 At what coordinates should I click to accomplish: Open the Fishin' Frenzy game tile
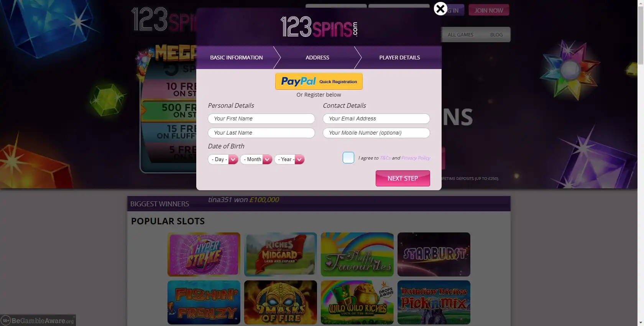(204, 302)
